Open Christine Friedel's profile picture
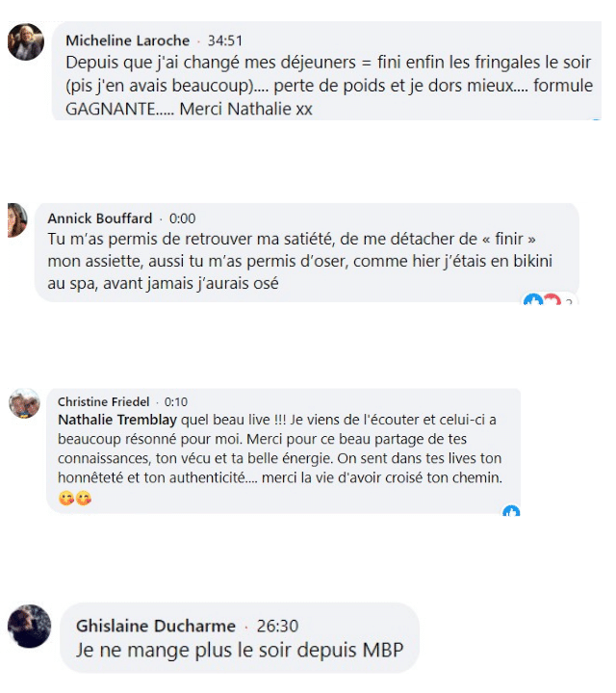616x693 pixels. (24, 403)
